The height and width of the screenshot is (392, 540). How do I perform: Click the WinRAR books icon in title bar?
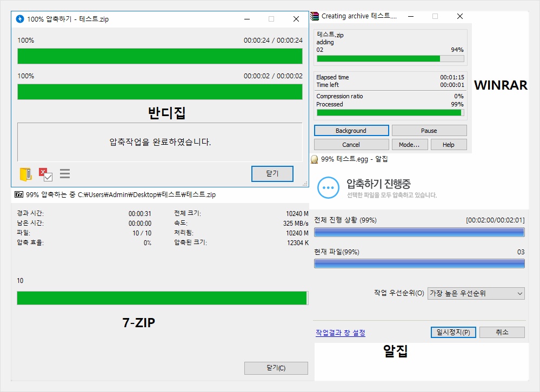click(x=315, y=16)
